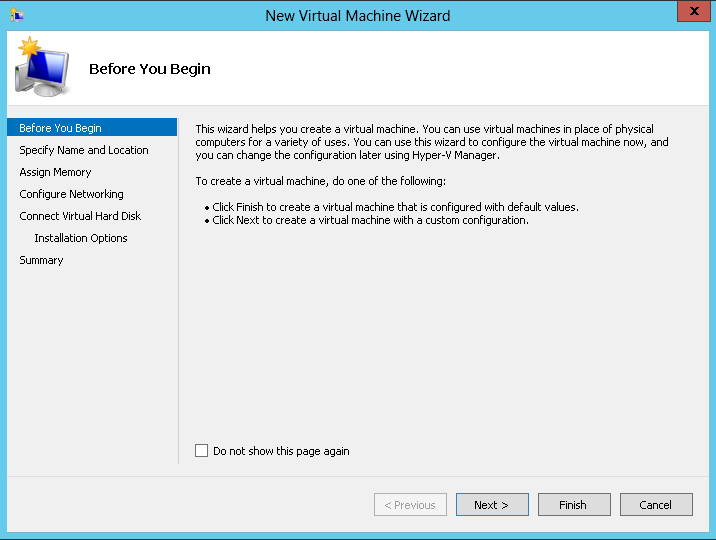716x540 pixels.
Task: Click 'Finish' to create a default VM
Action: pyautogui.click(x=574, y=504)
